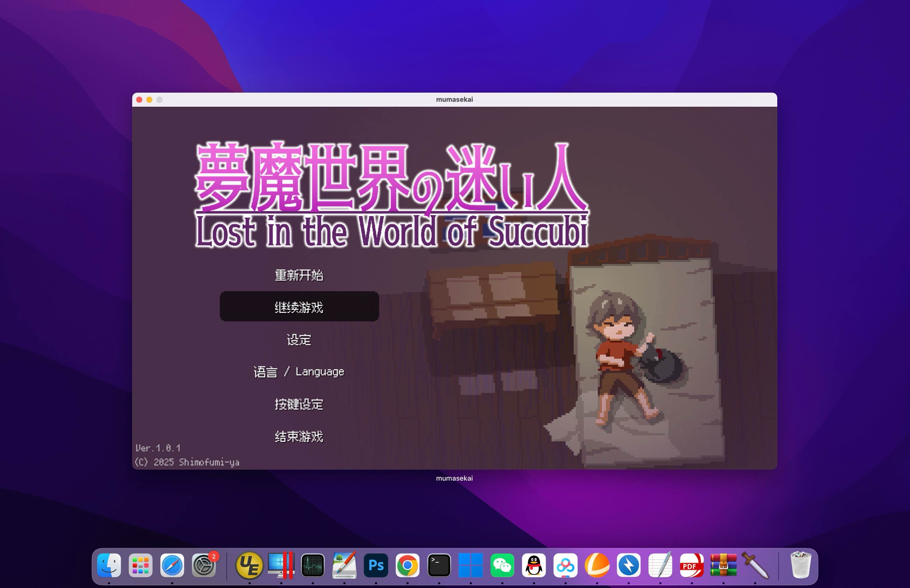Open Activity Monitor in dock
910x588 pixels.
(x=312, y=566)
